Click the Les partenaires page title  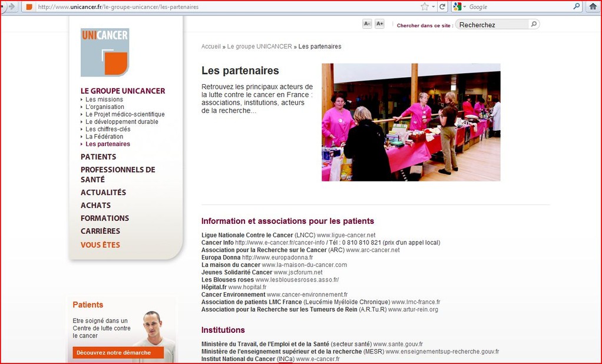pyautogui.click(x=240, y=71)
